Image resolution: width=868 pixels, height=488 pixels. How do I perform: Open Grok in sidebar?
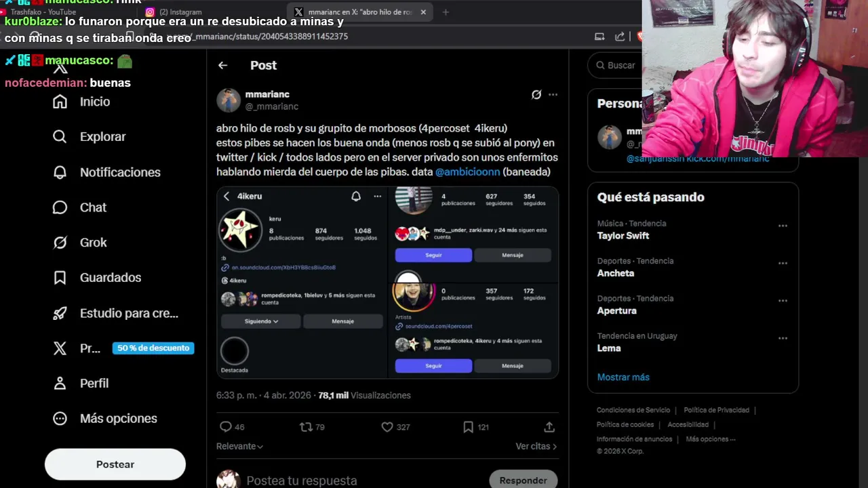tap(80, 243)
